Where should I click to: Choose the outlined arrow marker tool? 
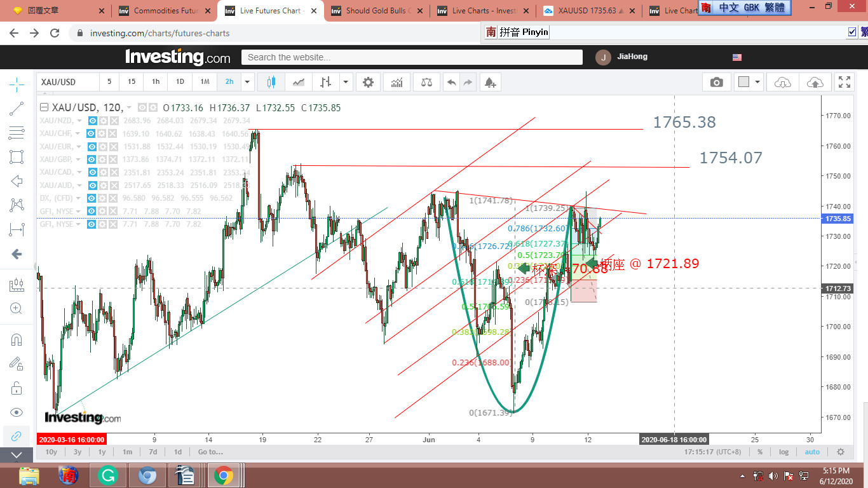click(x=17, y=181)
